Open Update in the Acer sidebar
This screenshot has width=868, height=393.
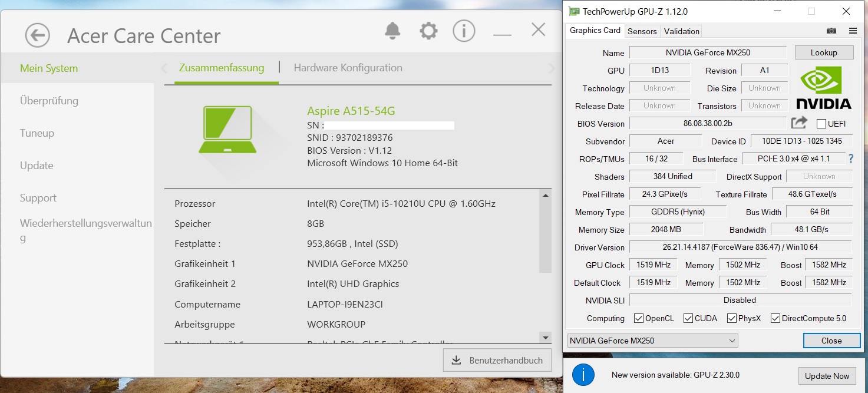(x=37, y=166)
